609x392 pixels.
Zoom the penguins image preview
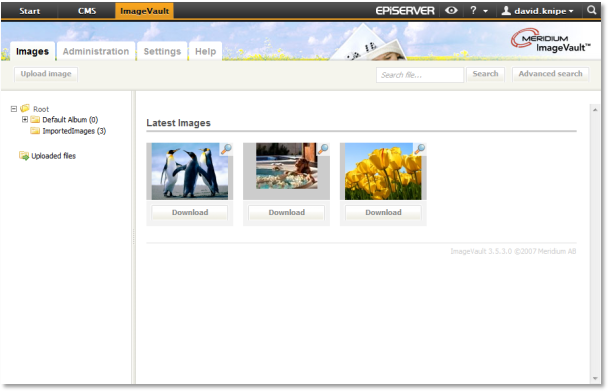226,148
